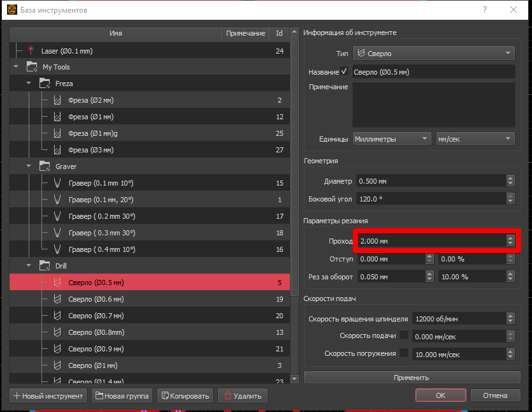Click the Рез за оборот 0.050 мм stepper

pyautogui.click(x=429, y=277)
